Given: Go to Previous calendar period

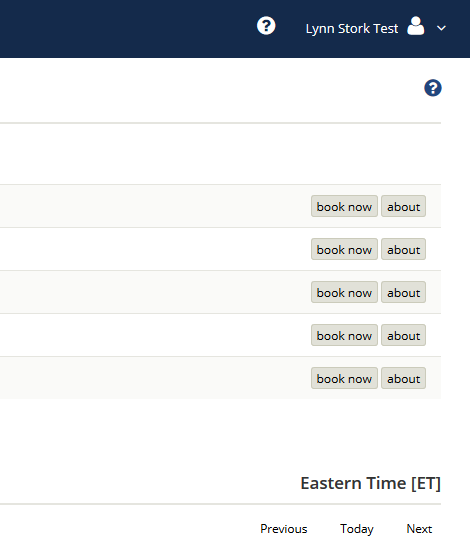Looking at the screenshot, I should point(284,529).
